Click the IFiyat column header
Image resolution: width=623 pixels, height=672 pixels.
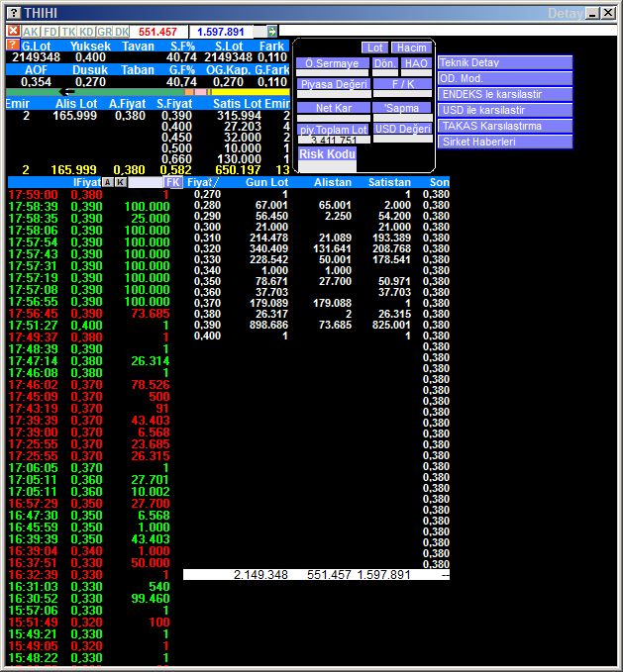pyautogui.click(x=87, y=182)
